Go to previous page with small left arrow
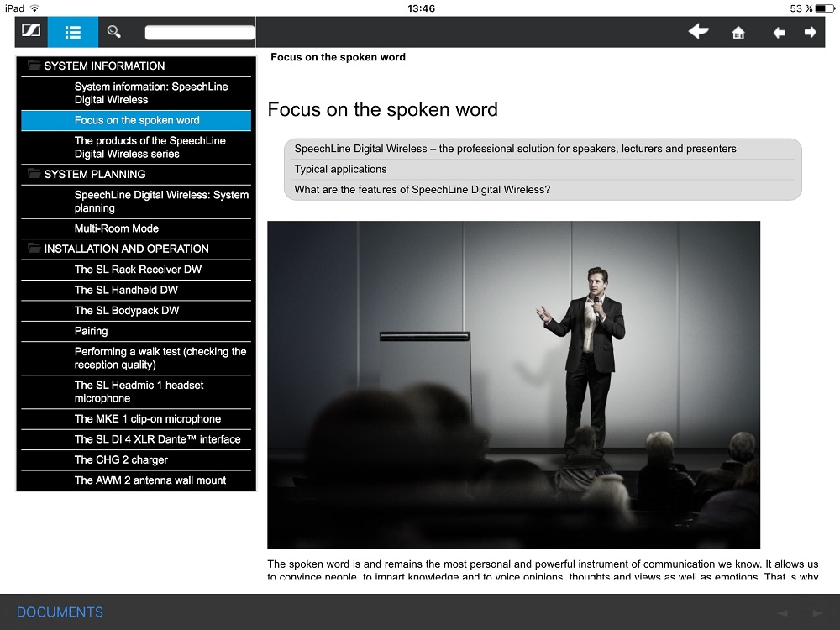Viewport: 840px width, 630px height. (779, 33)
